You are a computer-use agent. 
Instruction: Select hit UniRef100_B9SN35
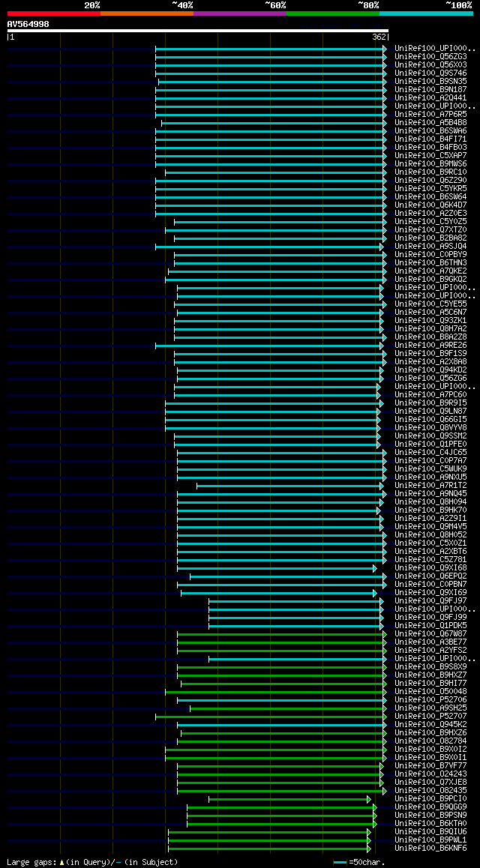pyautogui.click(x=430, y=82)
